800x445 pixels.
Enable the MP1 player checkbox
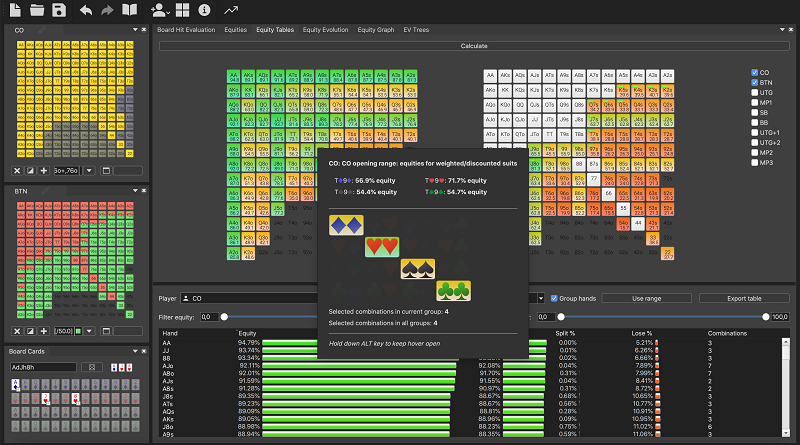pos(755,103)
